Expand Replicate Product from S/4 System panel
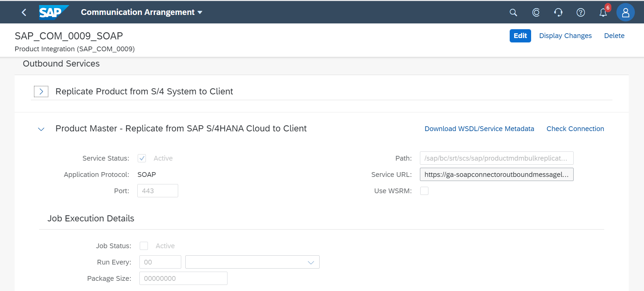 (41, 91)
